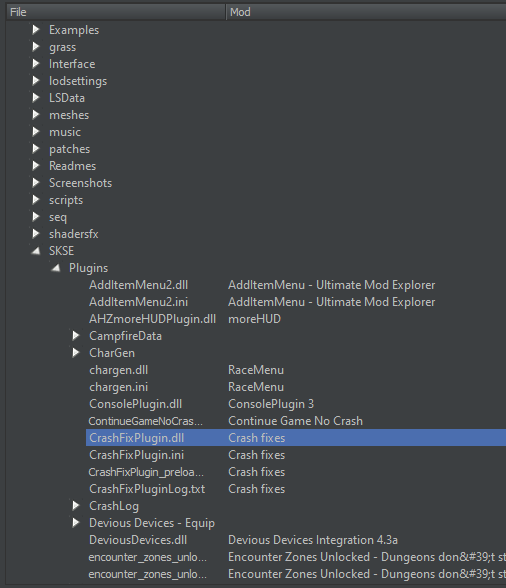Select the Plugins folder name
Viewport: 506px width, 588px height.
pyautogui.click(x=89, y=268)
